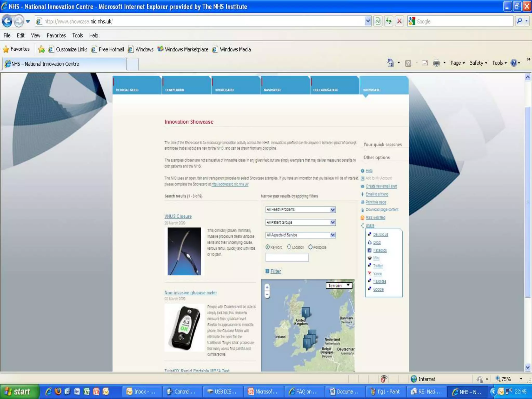Click the Filter link

click(x=275, y=271)
